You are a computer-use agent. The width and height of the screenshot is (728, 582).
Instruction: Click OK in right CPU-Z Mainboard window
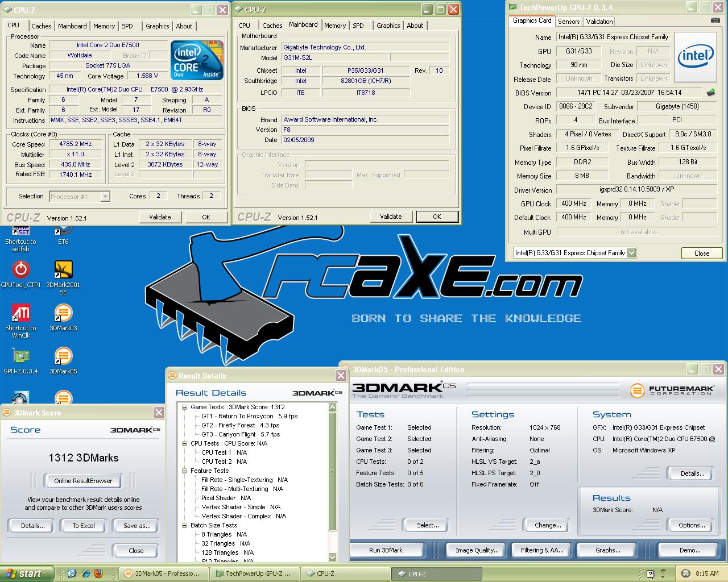tap(437, 217)
